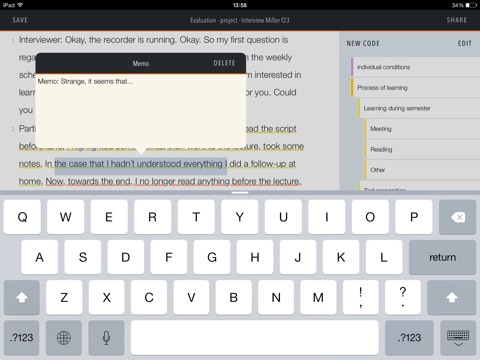Tap the R key
Screen dimensions: 480x360
click(153, 217)
